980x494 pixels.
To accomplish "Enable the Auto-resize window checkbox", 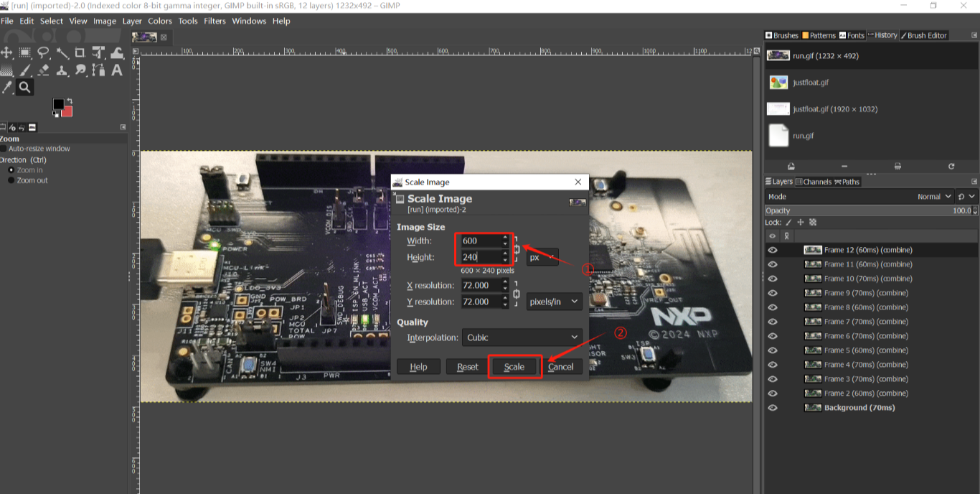I will (x=4, y=149).
